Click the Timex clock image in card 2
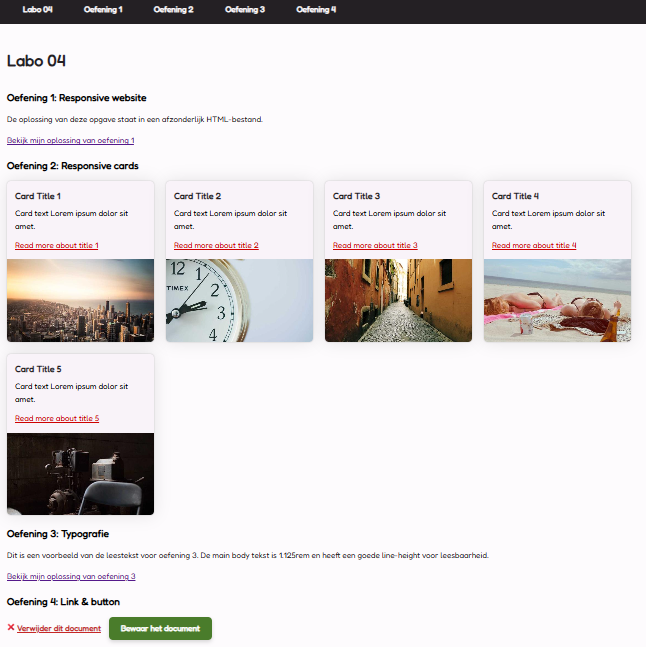Image resolution: width=646 pixels, height=647 pixels. pyautogui.click(x=239, y=300)
